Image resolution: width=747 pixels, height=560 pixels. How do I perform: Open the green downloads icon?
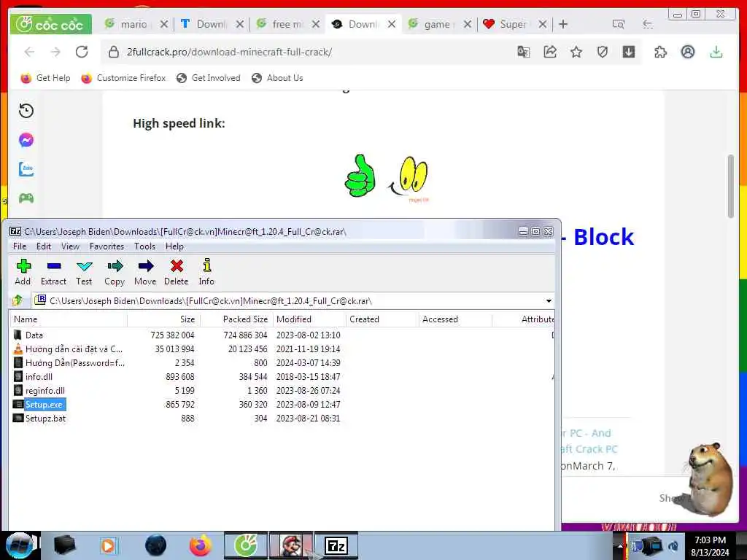(716, 52)
